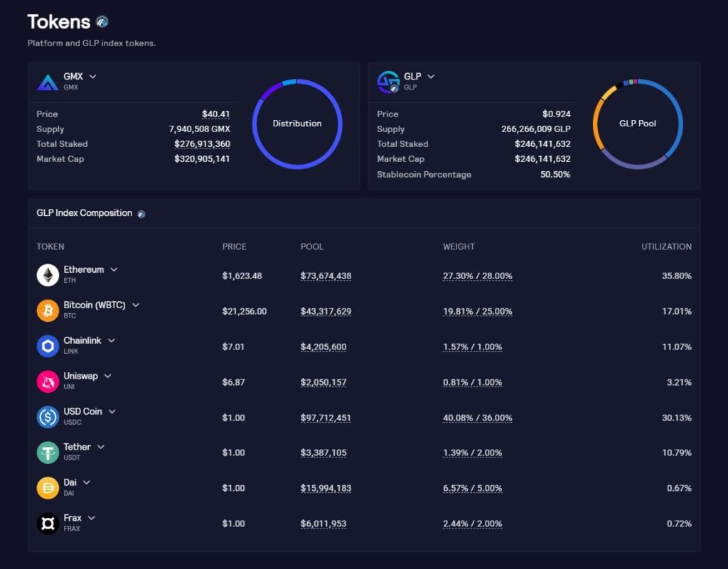728x569 pixels.
Task: Click Tether weight 1.39% / 2.00%
Action: tap(473, 453)
